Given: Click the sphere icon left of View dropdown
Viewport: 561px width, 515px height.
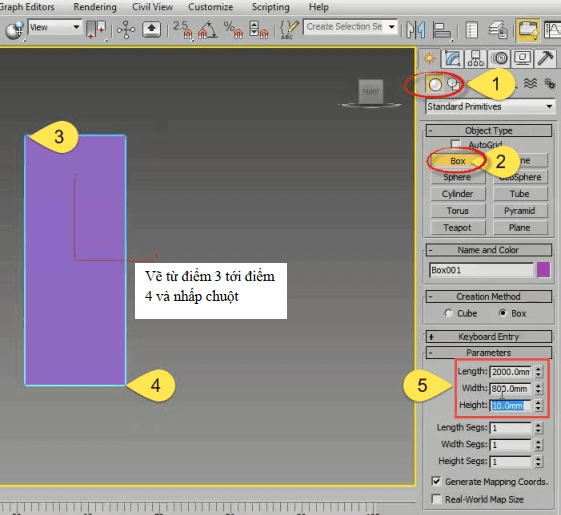Looking at the screenshot, I should coord(14,30).
